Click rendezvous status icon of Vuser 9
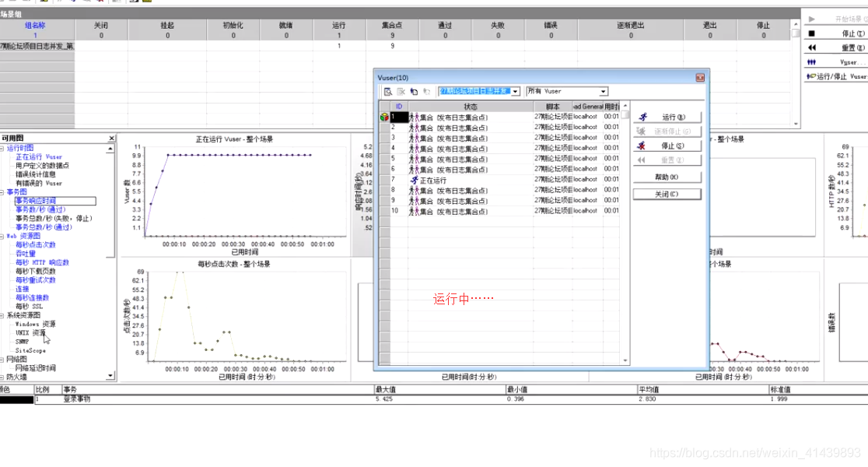 414,201
